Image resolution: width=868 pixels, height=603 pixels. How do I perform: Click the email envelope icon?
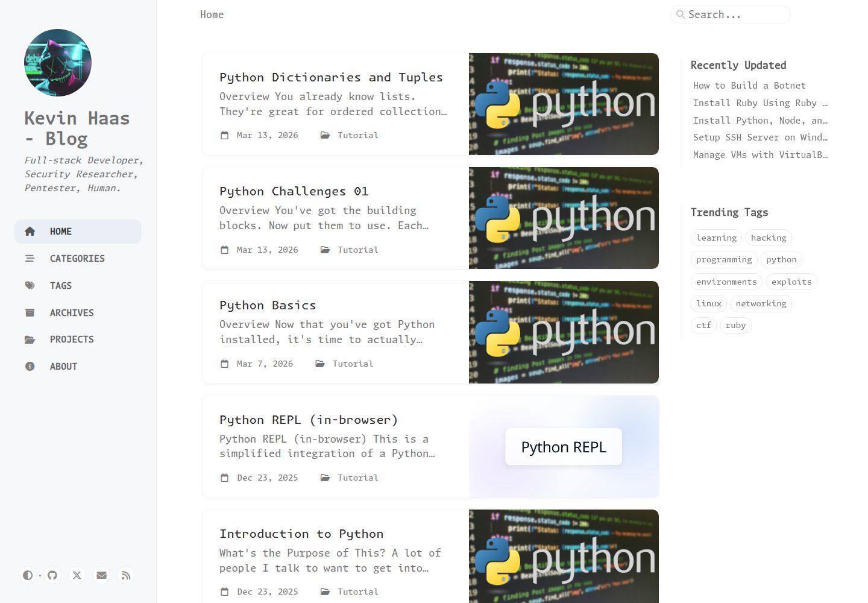(x=102, y=575)
